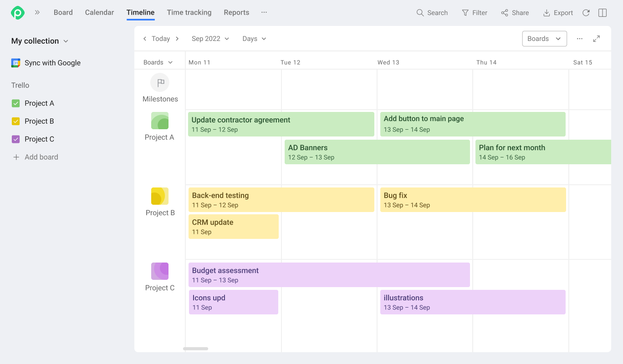
Task: Click the Milestones flag icon
Action: point(160,83)
